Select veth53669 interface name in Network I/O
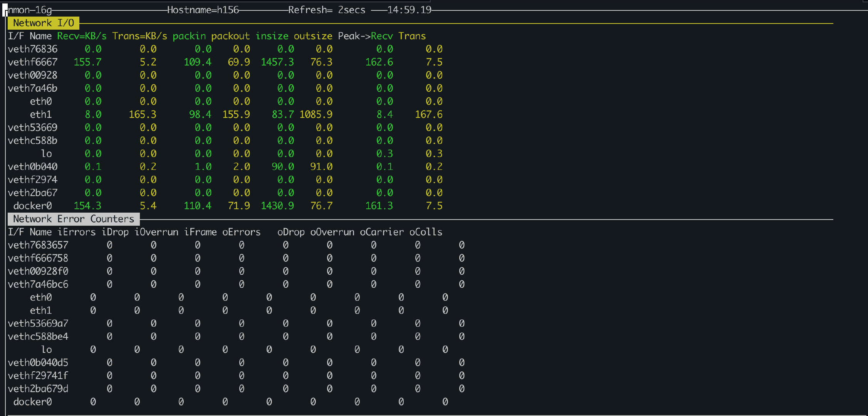The image size is (868, 416). pyautogui.click(x=33, y=127)
